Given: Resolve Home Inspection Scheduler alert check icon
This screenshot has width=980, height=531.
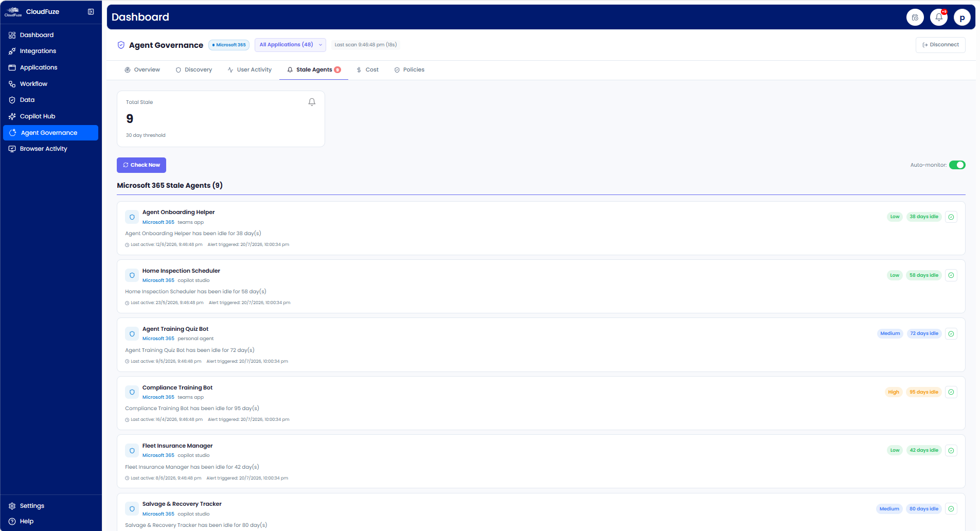Looking at the screenshot, I should click(x=951, y=275).
